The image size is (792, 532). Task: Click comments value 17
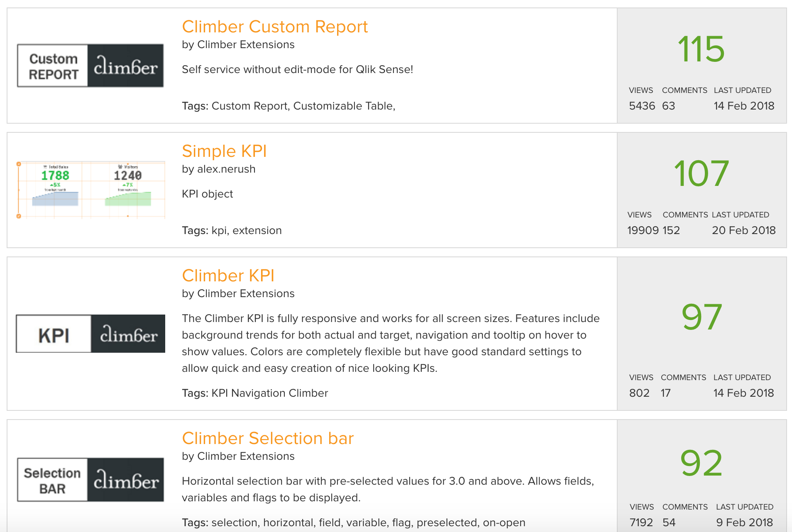click(x=666, y=393)
